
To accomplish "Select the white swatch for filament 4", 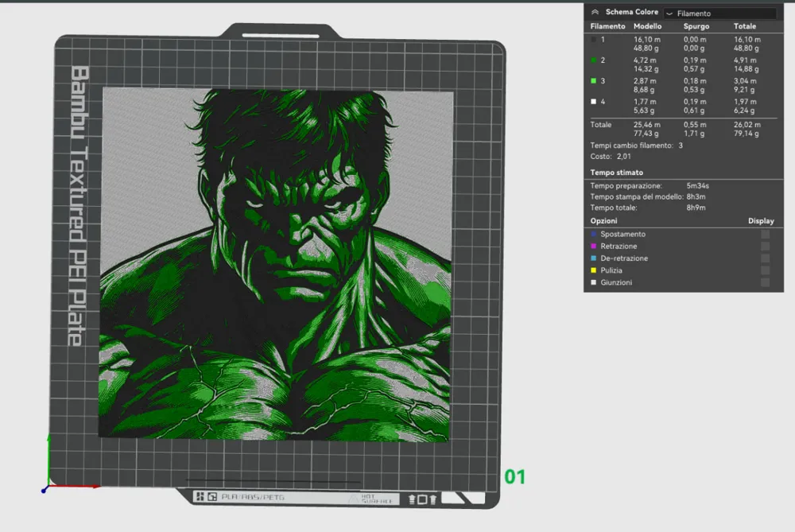I will pyautogui.click(x=594, y=101).
